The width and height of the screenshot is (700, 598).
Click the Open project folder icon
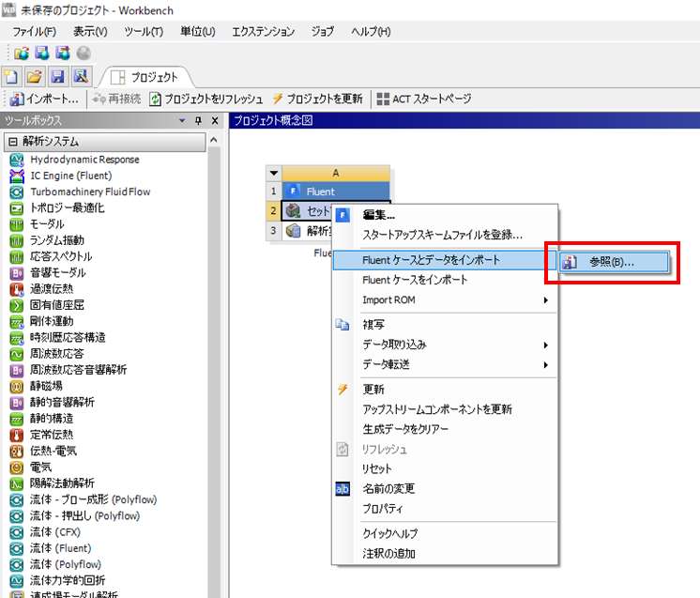[34, 77]
